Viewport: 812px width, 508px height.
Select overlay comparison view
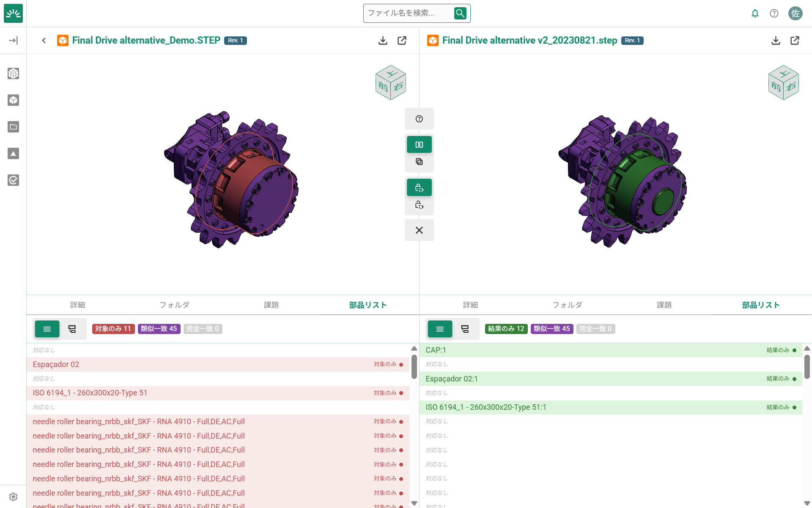click(x=419, y=162)
